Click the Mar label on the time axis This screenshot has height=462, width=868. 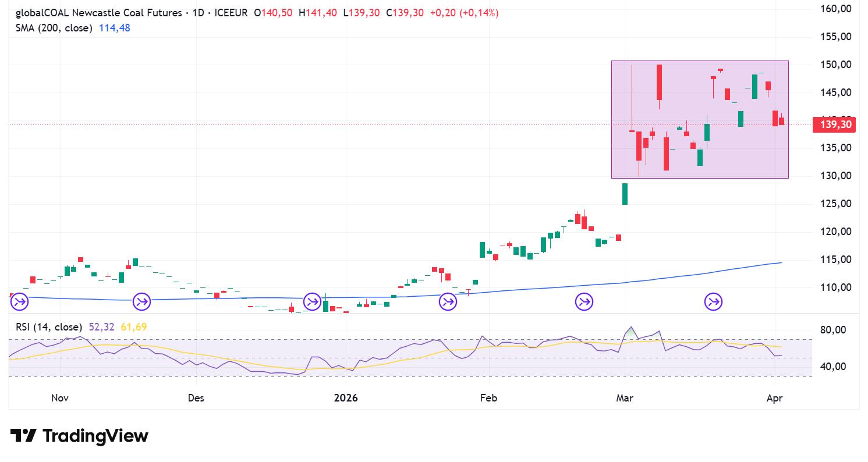[625, 398]
